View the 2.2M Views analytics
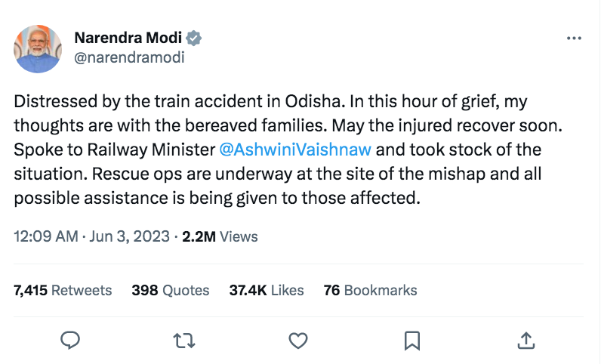The image size is (601, 364). [x=220, y=236]
